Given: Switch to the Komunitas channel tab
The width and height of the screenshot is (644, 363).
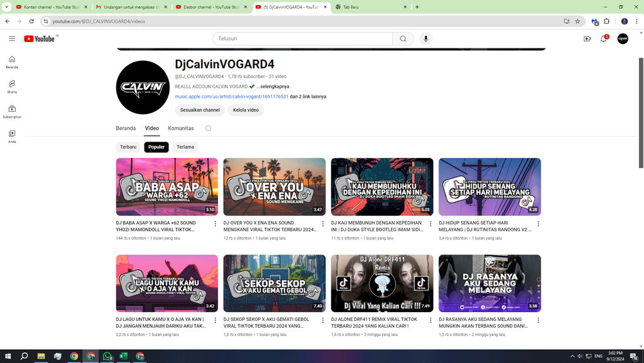Looking at the screenshot, I should [181, 128].
